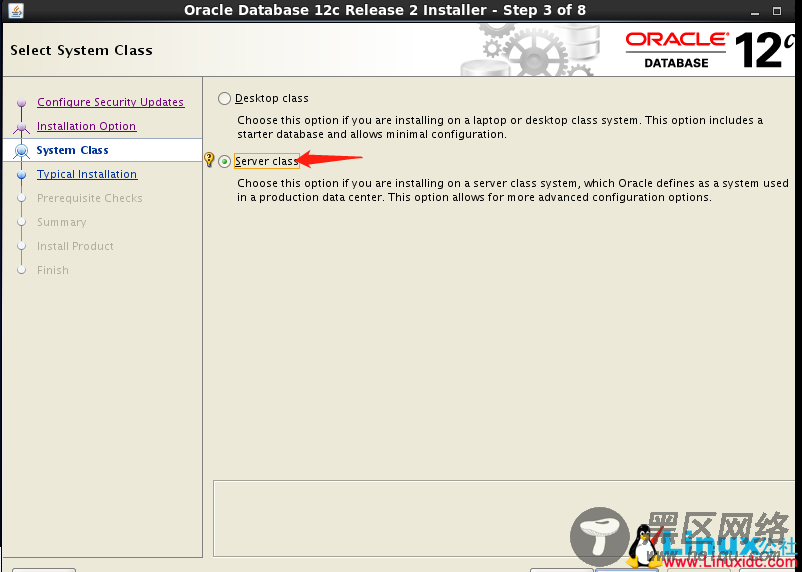Click the Typical Installation step bullet

coord(21,174)
